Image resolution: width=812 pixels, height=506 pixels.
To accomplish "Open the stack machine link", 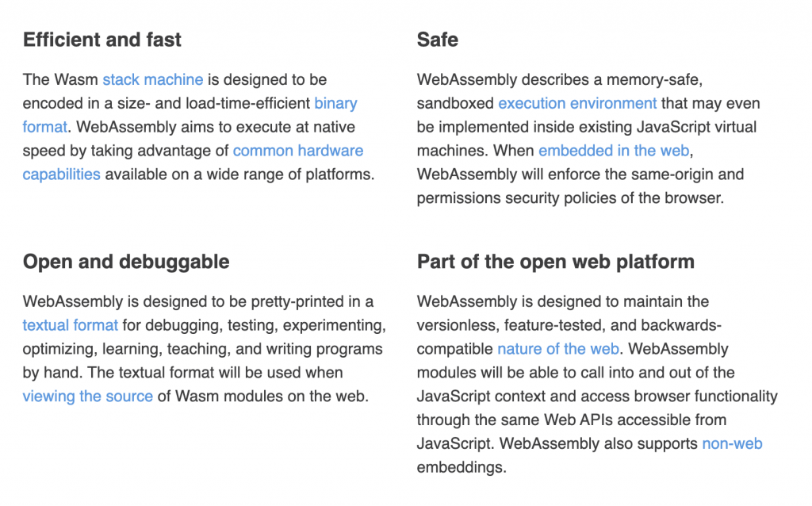I will 152,79.
